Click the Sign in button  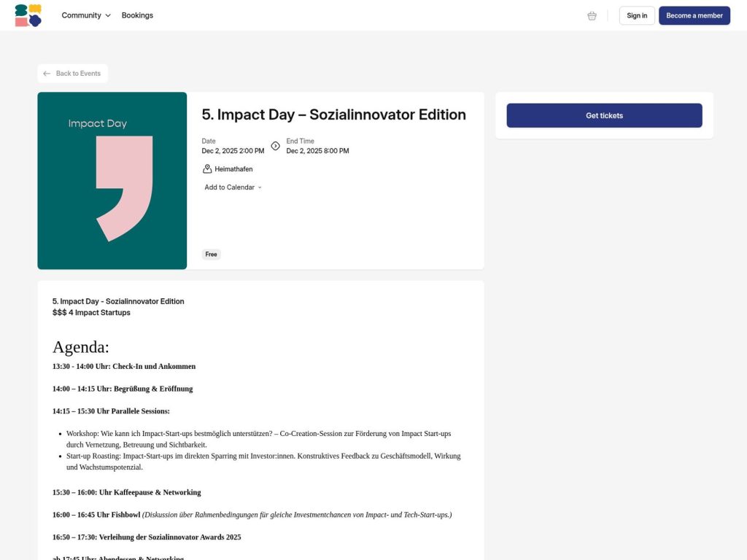click(x=636, y=15)
